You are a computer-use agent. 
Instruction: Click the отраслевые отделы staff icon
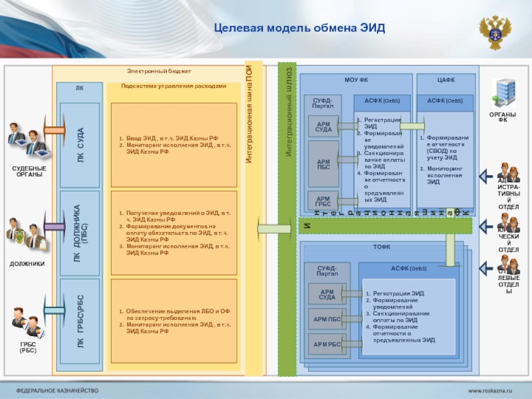coord(508,265)
